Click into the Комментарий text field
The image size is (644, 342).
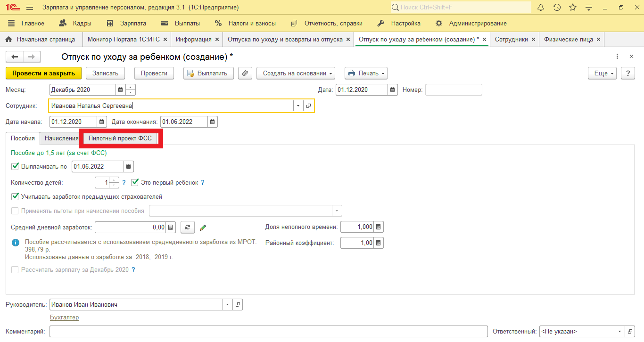[x=268, y=332]
